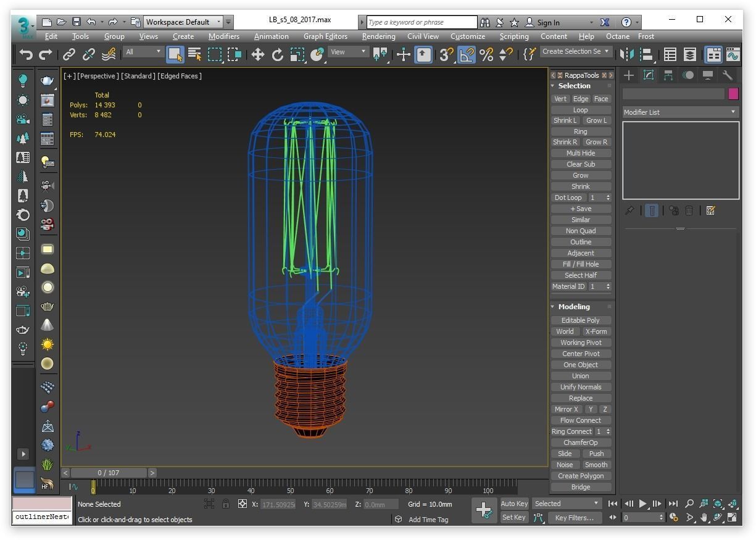
Task: Open the Civil View menu
Action: (x=423, y=36)
